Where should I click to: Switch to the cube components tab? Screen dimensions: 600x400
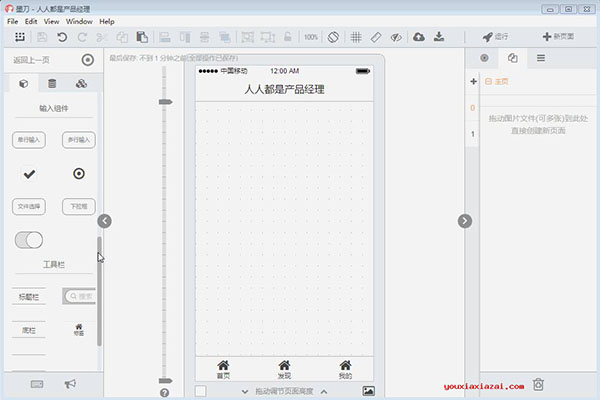coord(24,83)
